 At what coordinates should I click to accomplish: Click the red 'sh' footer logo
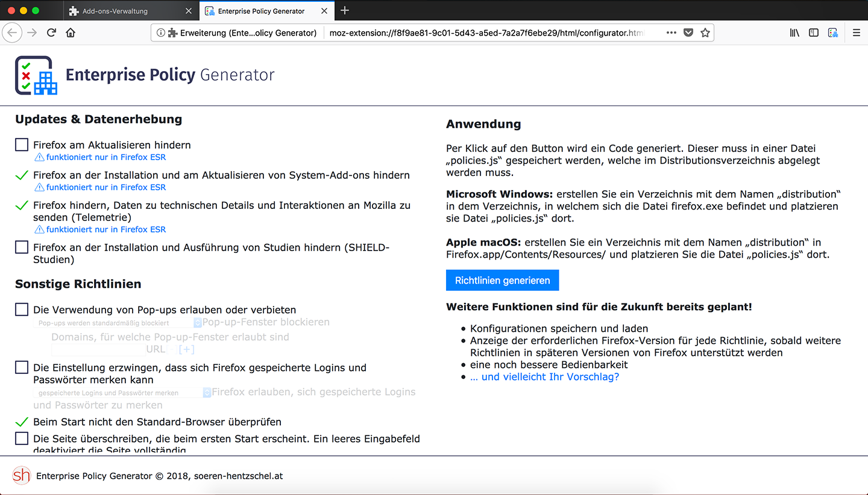point(22,476)
